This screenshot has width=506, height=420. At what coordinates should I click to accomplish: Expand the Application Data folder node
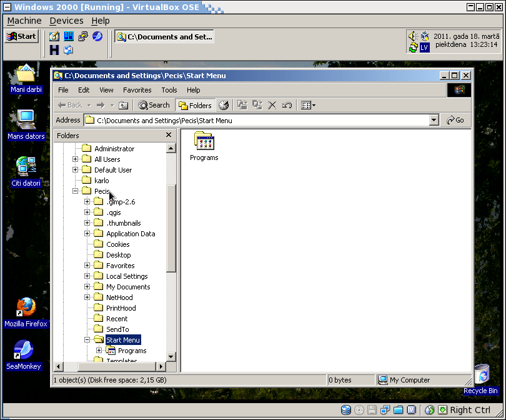click(87, 234)
